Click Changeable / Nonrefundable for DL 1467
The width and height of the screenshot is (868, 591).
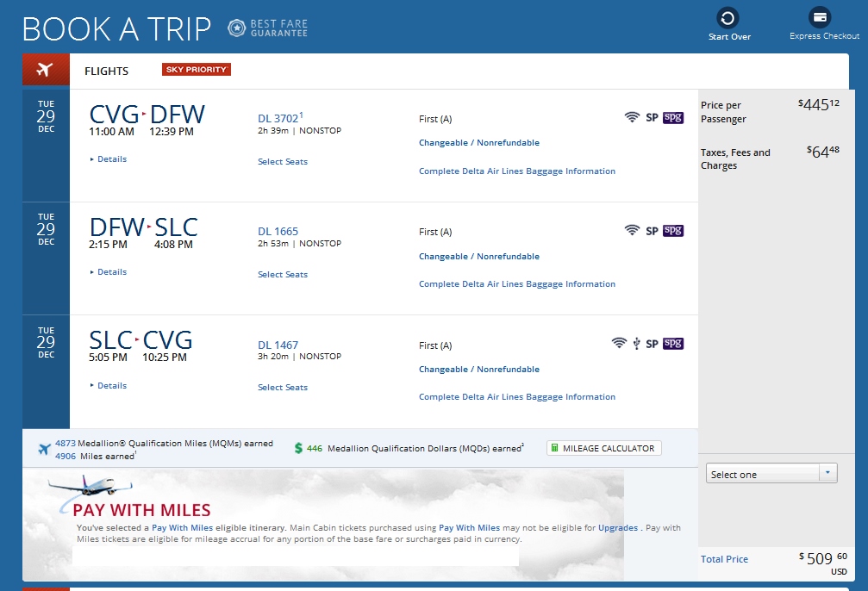[479, 369]
